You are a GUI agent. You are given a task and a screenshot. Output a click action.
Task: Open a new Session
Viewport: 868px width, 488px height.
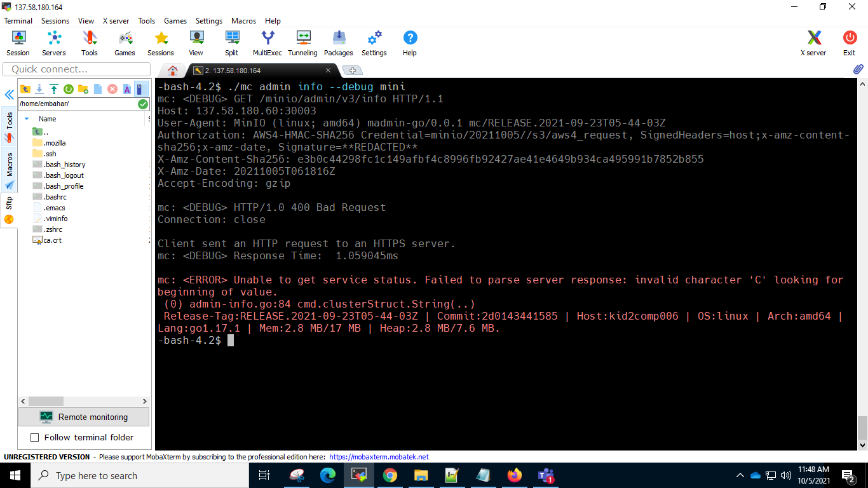tap(18, 43)
